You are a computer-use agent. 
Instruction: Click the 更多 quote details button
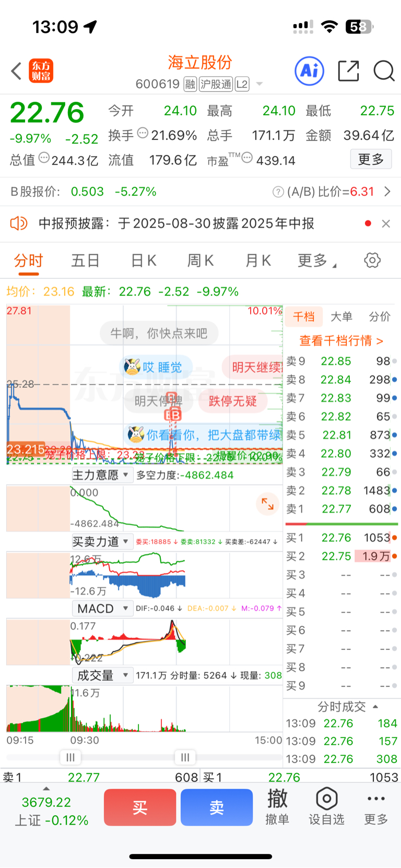[x=371, y=159]
